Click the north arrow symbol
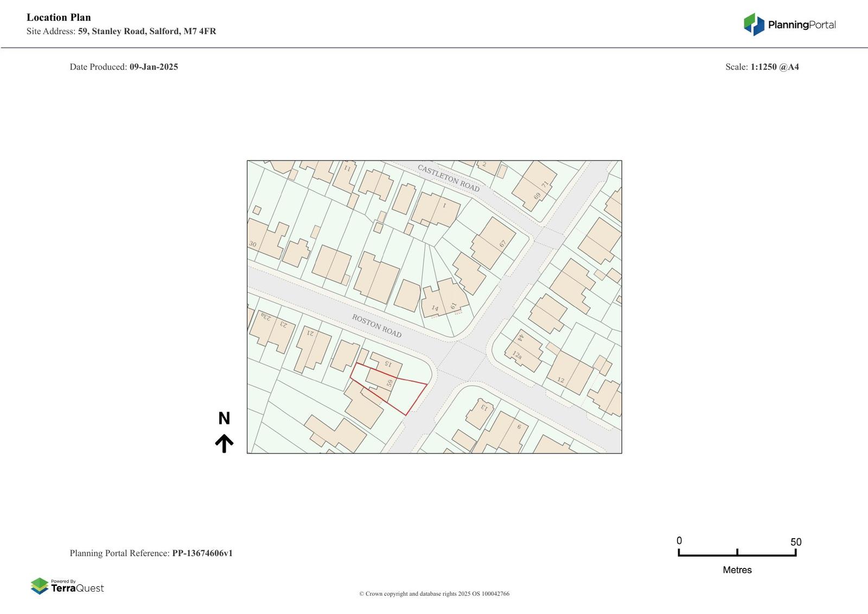Image resolution: width=868 pixels, height=614 pixels. [x=224, y=443]
